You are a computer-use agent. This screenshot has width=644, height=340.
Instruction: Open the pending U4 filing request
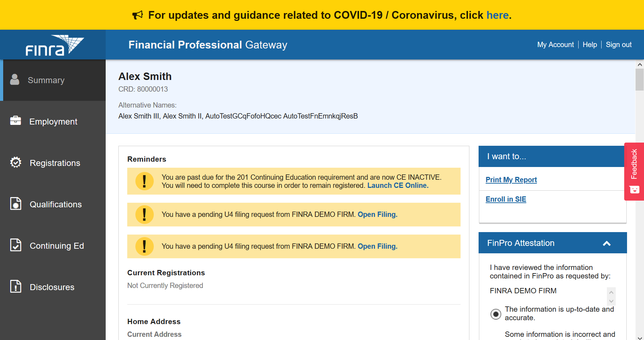click(377, 214)
